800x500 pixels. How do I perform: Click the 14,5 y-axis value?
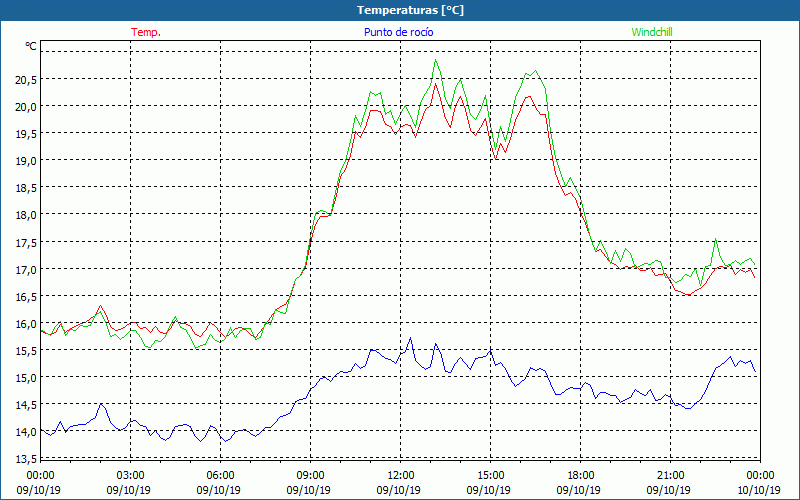click(x=26, y=405)
